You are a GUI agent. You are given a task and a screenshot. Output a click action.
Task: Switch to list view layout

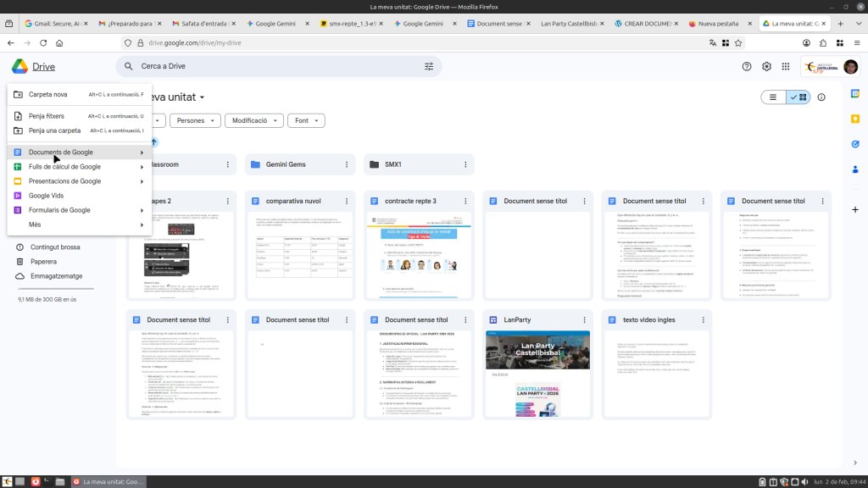click(773, 97)
